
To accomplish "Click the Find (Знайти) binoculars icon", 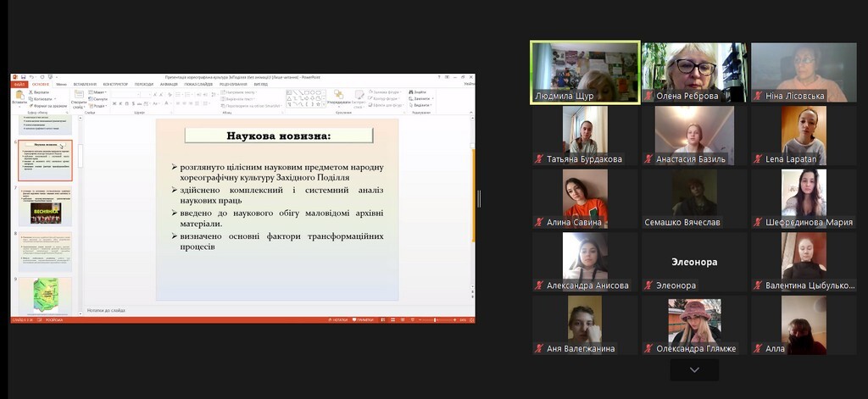I will pyautogui.click(x=411, y=91).
